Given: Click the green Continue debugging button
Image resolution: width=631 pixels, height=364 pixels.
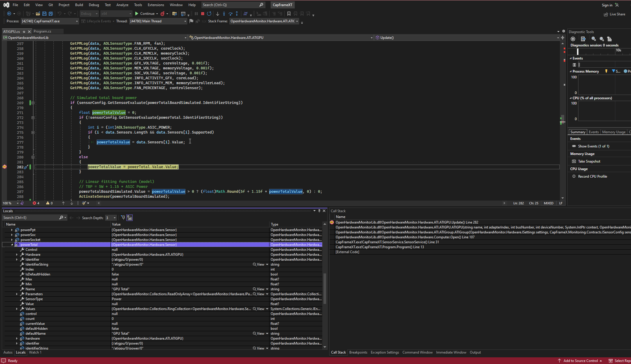Looking at the screenshot, I should (145, 14).
